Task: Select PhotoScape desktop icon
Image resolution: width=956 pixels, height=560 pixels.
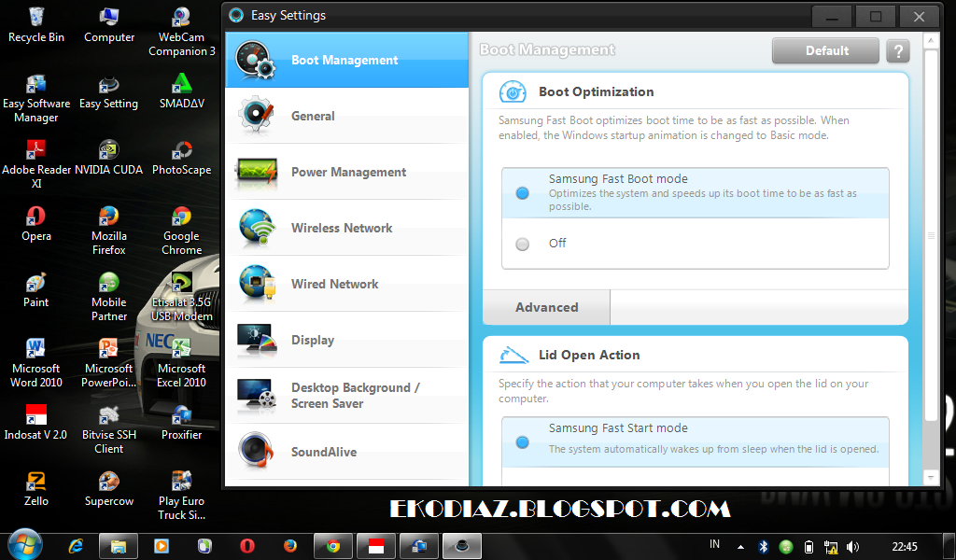Action: point(182,158)
